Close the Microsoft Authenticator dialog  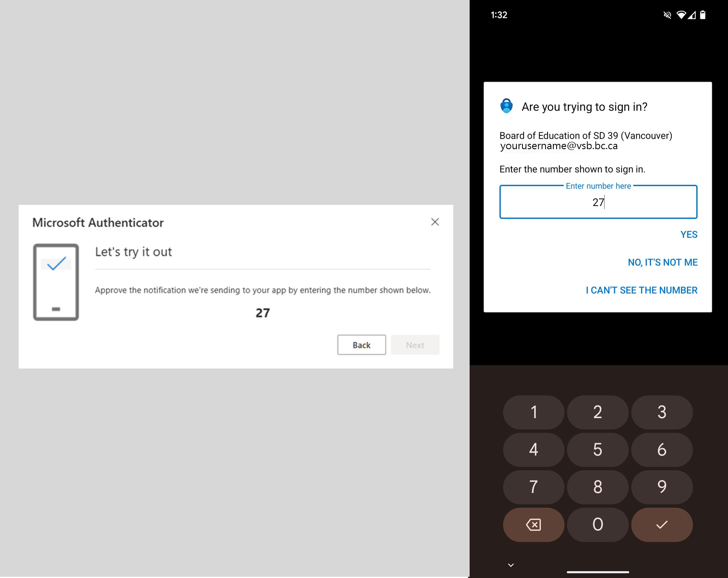pos(435,222)
